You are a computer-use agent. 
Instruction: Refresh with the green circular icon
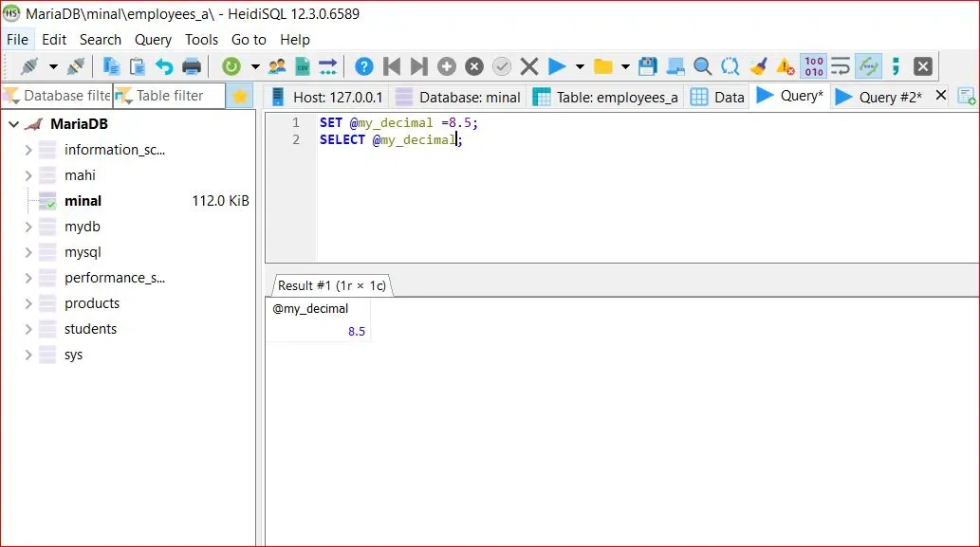point(231,66)
